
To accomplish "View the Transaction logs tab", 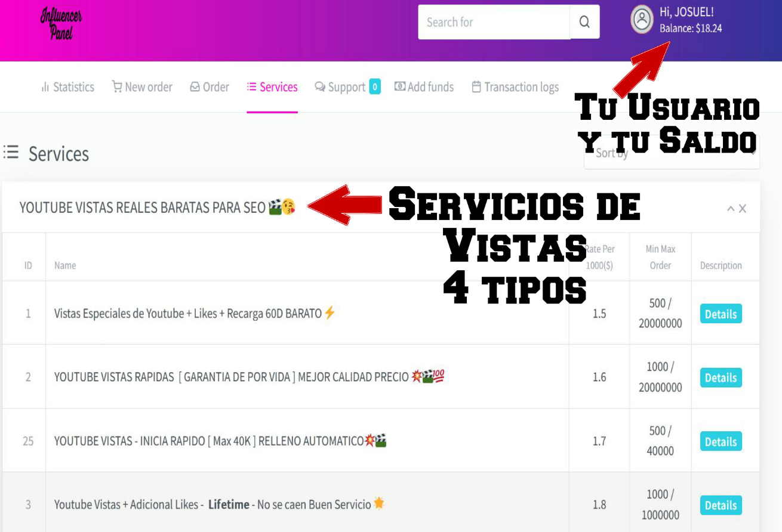I will click(515, 87).
